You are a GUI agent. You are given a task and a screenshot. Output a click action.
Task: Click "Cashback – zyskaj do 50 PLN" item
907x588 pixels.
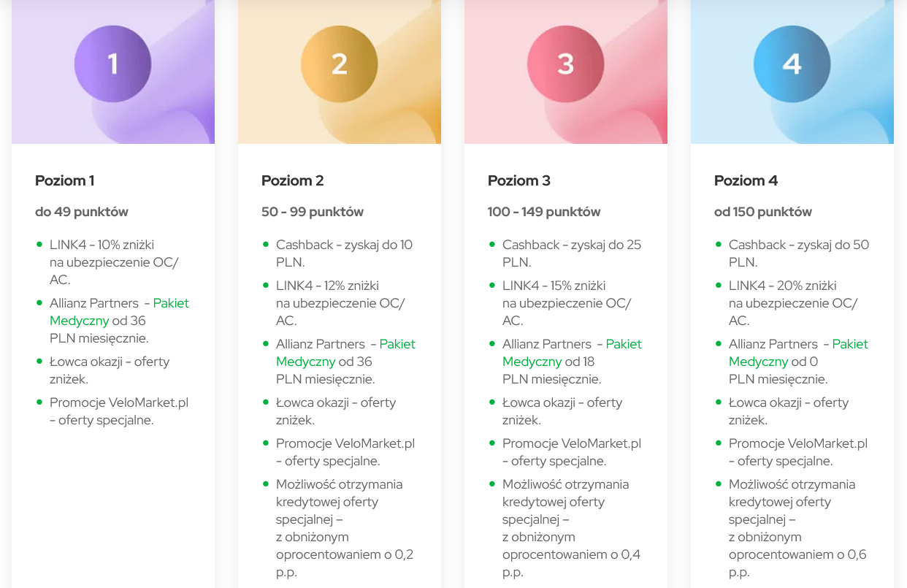click(x=798, y=253)
